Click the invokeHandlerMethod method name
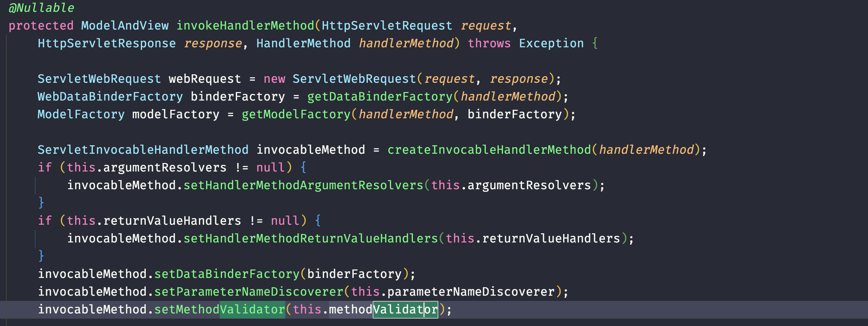 coord(245,26)
